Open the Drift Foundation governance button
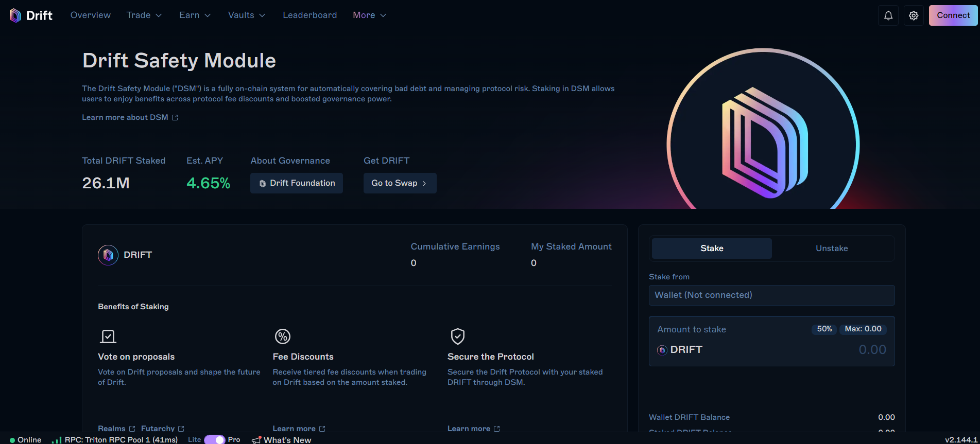 [x=297, y=183]
